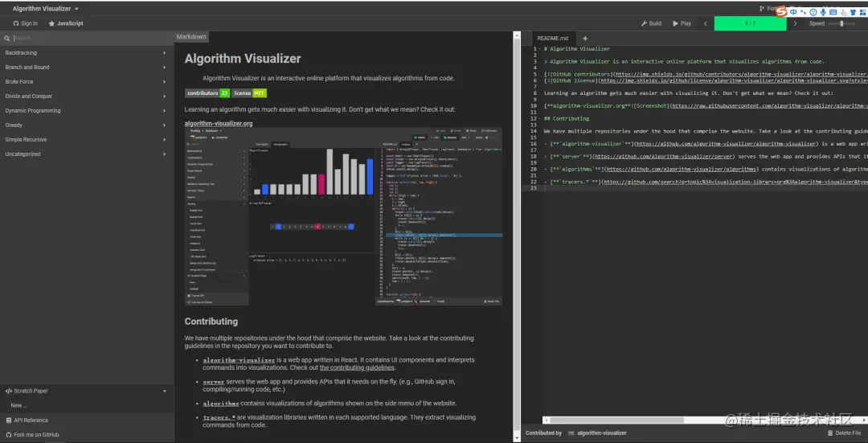This screenshot has height=443, width=868.
Task: Open the algorithm-visualizer contributor in footer
Action: click(x=596, y=433)
